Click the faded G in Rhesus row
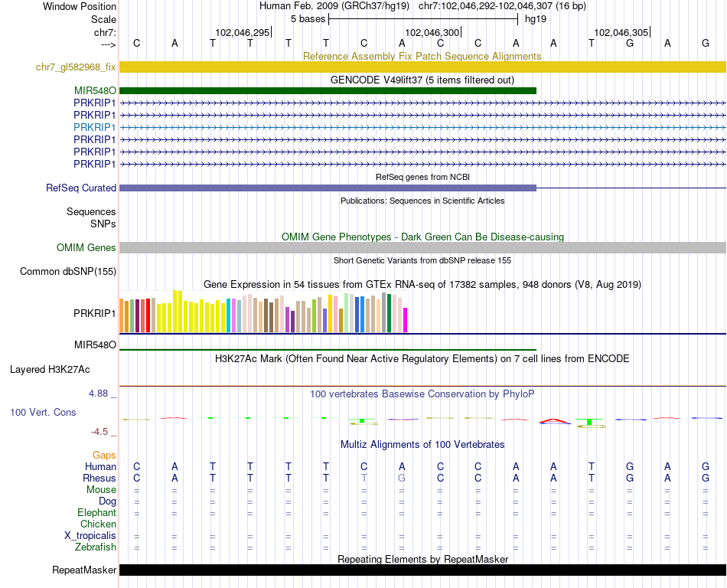The height and width of the screenshot is (588, 727). 402,478
